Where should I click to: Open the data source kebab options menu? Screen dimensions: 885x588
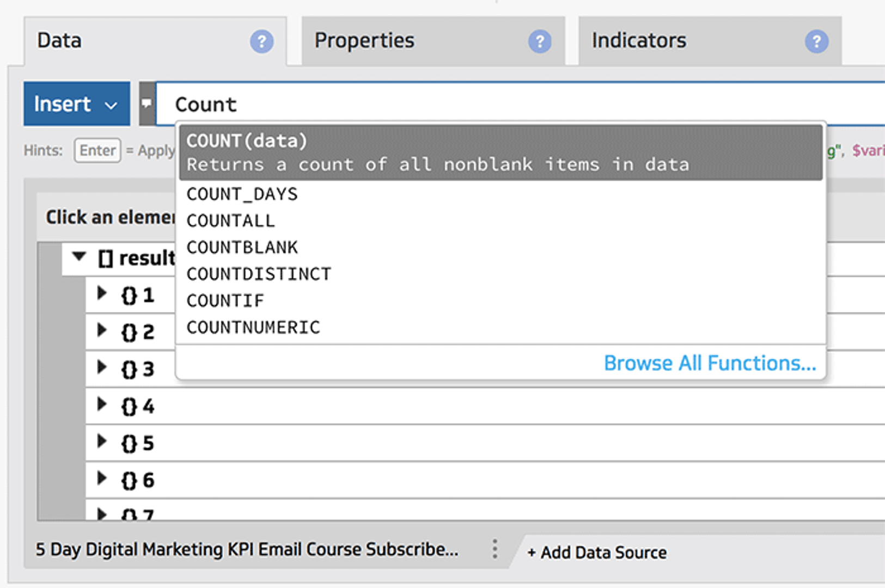[x=495, y=550]
